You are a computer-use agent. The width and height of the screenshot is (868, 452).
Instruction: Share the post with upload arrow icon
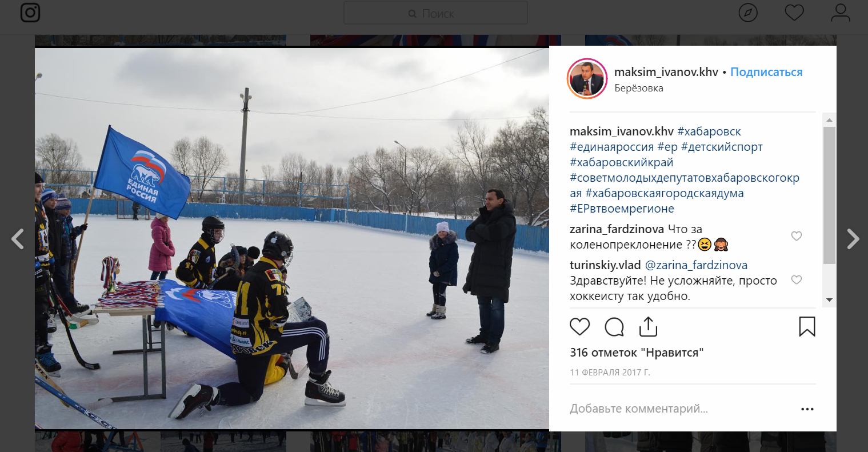tap(648, 327)
